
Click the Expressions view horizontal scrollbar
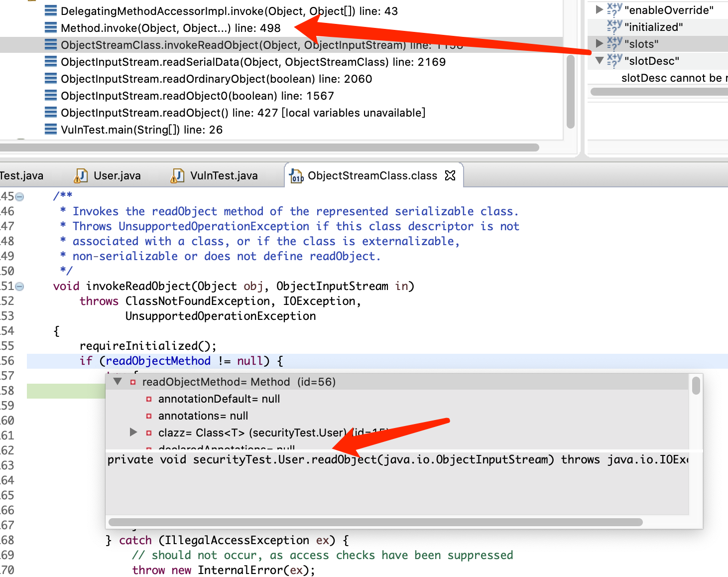tap(659, 92)
